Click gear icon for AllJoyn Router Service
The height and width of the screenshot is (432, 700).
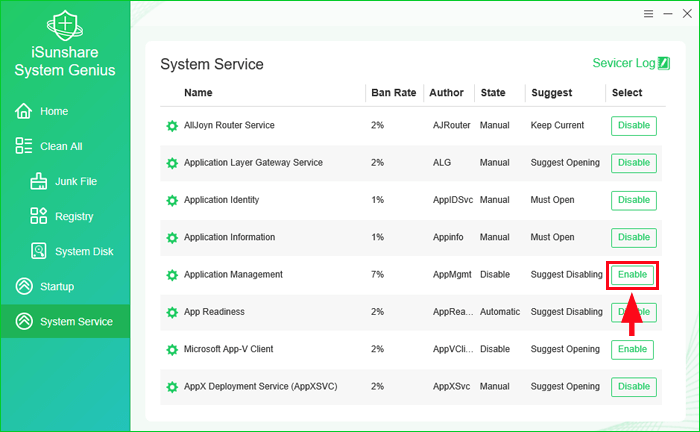click(x=172, y=126)
